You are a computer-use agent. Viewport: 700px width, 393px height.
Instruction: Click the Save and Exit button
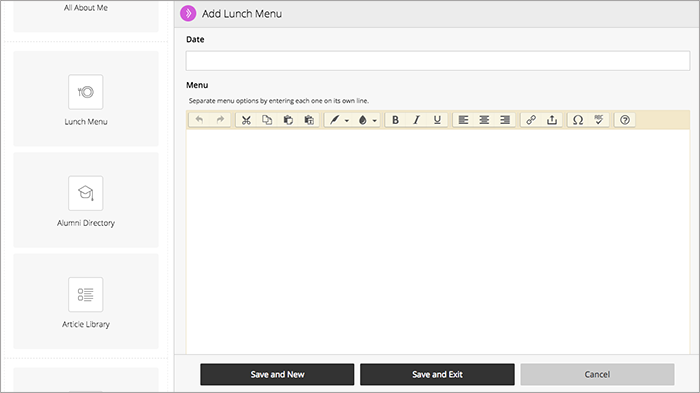(437, 374)
